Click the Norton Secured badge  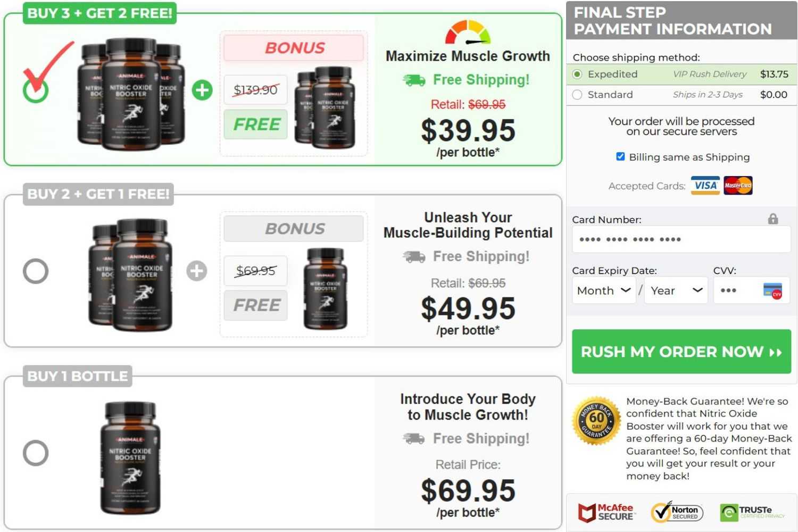coord(677,512)
